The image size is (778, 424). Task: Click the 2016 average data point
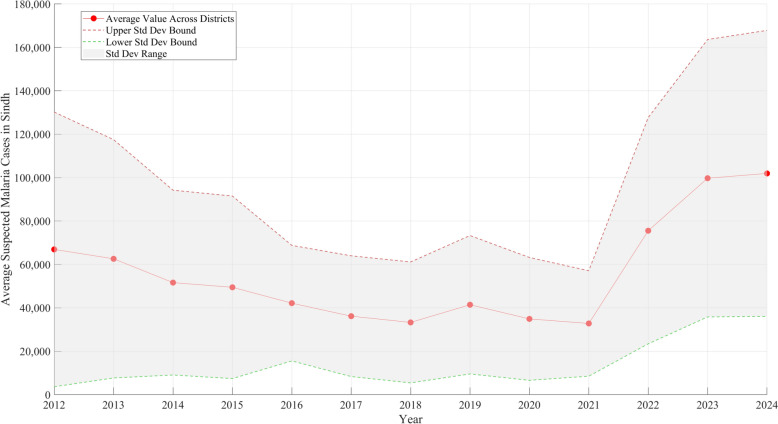(291, 303)
